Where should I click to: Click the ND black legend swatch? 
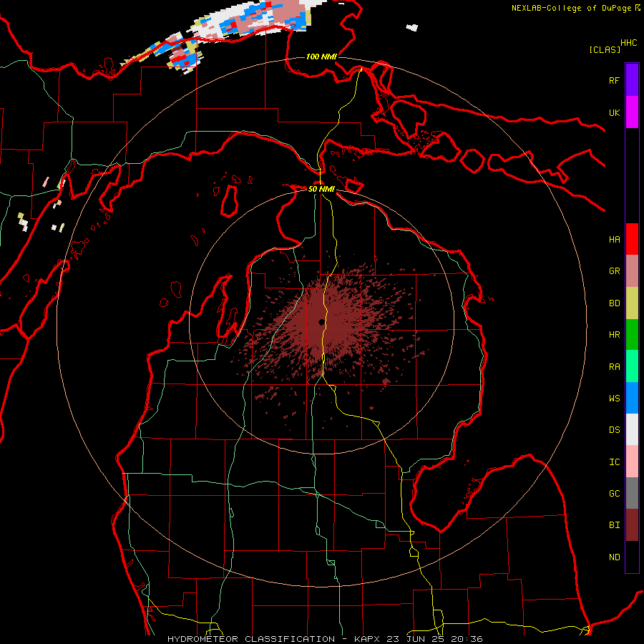[x=632, y=557]
